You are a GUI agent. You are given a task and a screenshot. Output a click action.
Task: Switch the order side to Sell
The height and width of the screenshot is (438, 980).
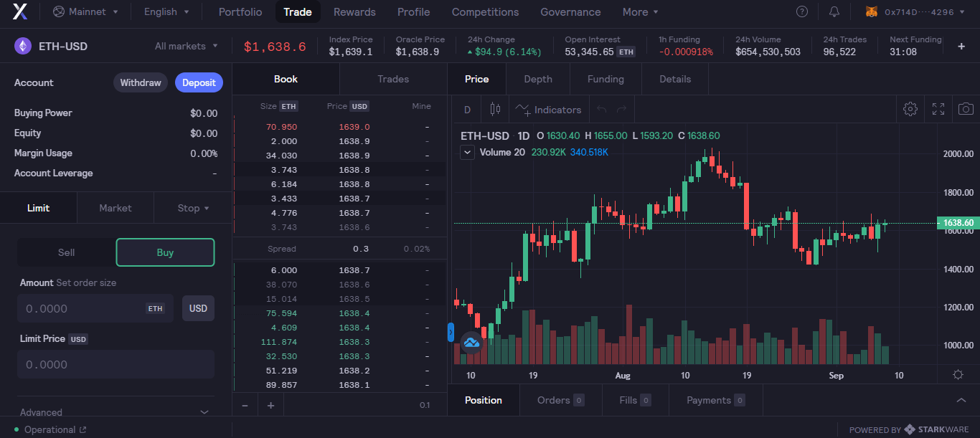click(66, 252)
